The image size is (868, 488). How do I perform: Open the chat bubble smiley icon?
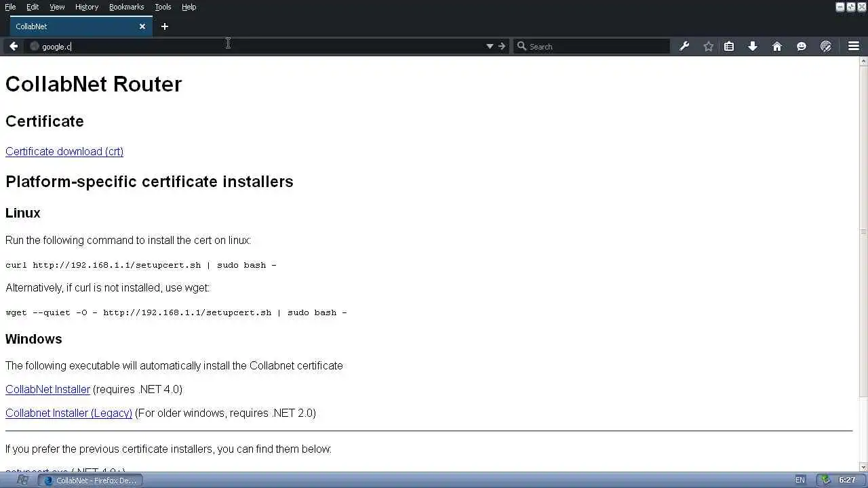802,46
